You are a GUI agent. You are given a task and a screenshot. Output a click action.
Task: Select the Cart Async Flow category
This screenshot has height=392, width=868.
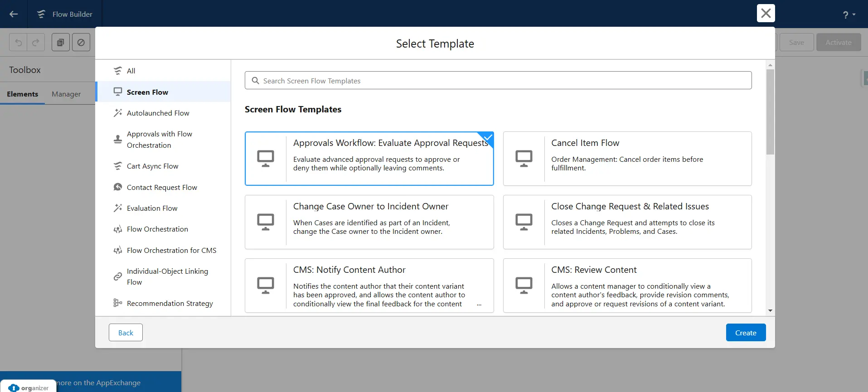(164, 166)
